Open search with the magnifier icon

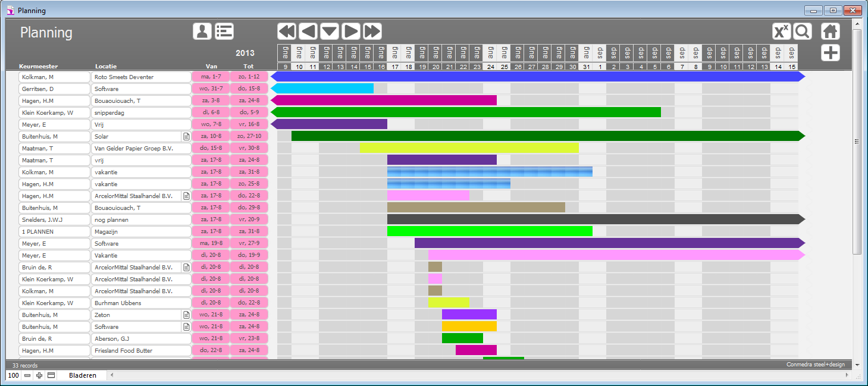(803, 32)
